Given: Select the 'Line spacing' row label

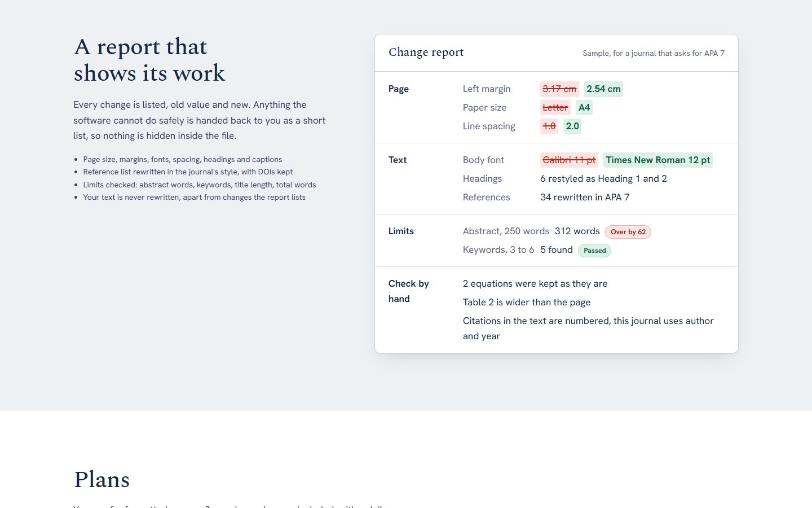Looking at the screenshot, I should [489, 126].
